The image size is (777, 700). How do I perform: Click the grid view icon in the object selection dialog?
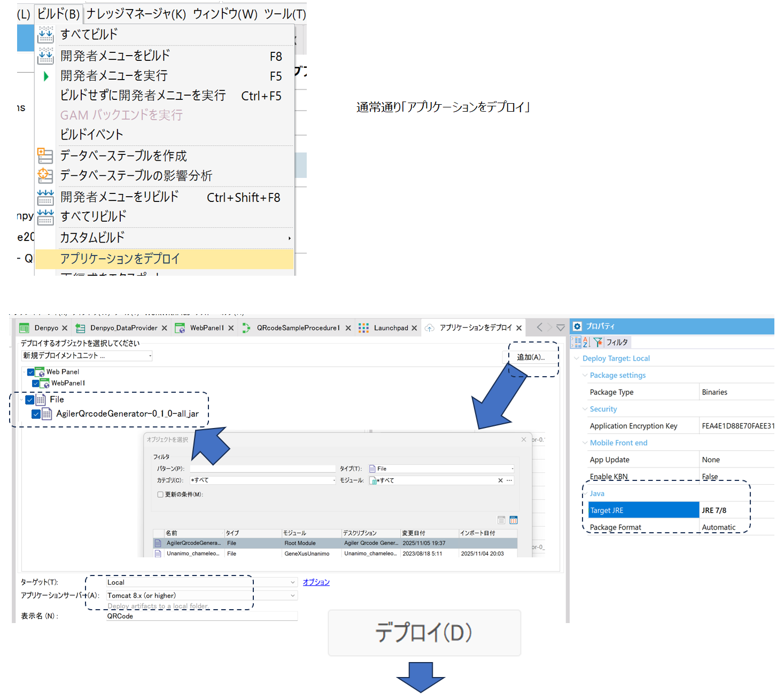point(513,519)
